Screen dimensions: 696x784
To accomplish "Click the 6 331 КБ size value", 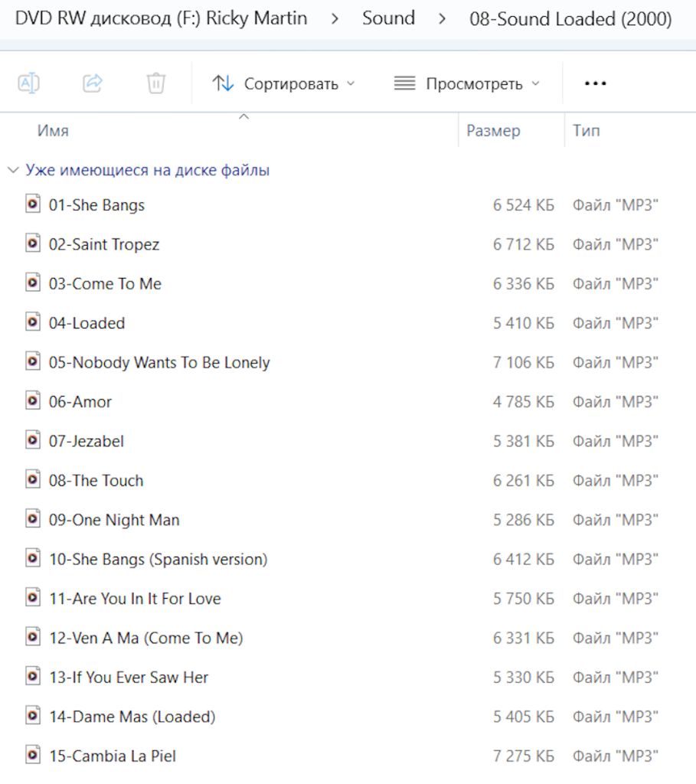I will coord(524,638).
